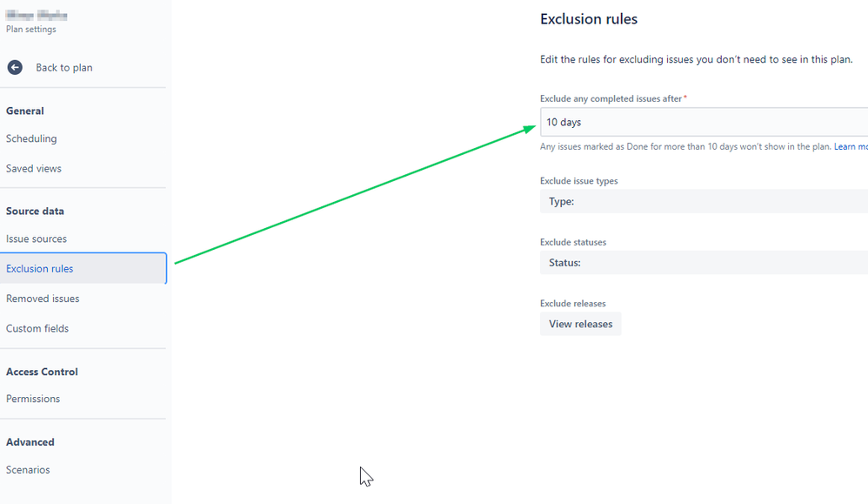Click the Source data section heading

(35, 211)
